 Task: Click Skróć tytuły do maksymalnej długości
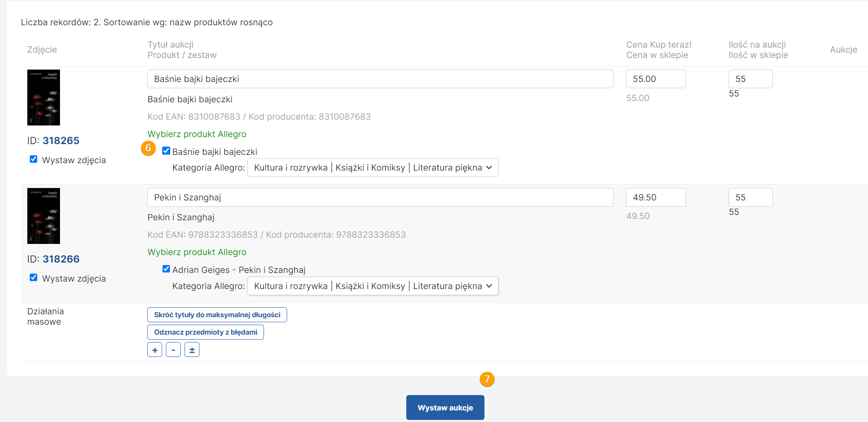click(x=217, y=315)
